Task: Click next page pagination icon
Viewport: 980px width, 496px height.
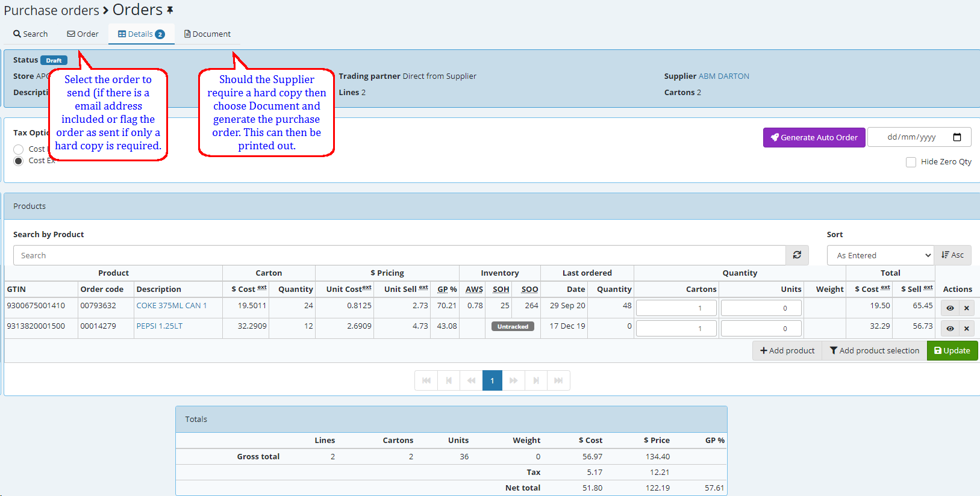Action: click(x=536, y=380)
